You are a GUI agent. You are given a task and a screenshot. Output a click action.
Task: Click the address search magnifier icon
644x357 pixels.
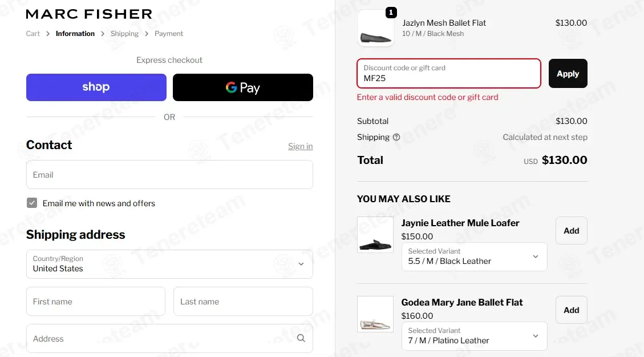(x=301, y=338)
